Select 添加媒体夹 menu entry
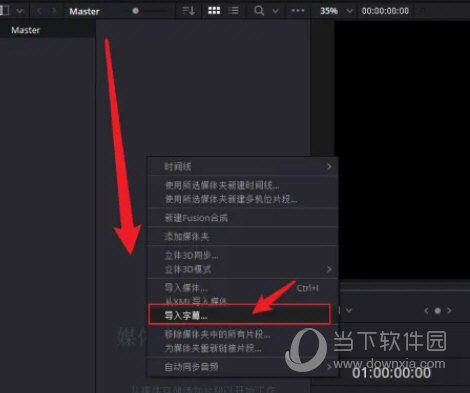Image resolution: width=470 pixels, height=393 pixels. (243, 237)
